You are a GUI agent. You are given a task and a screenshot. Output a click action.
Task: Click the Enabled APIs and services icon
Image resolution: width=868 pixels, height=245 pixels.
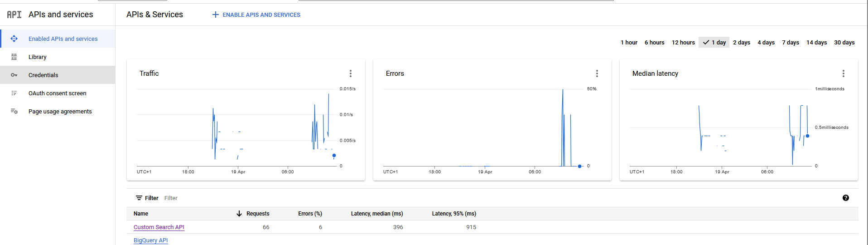14,39
